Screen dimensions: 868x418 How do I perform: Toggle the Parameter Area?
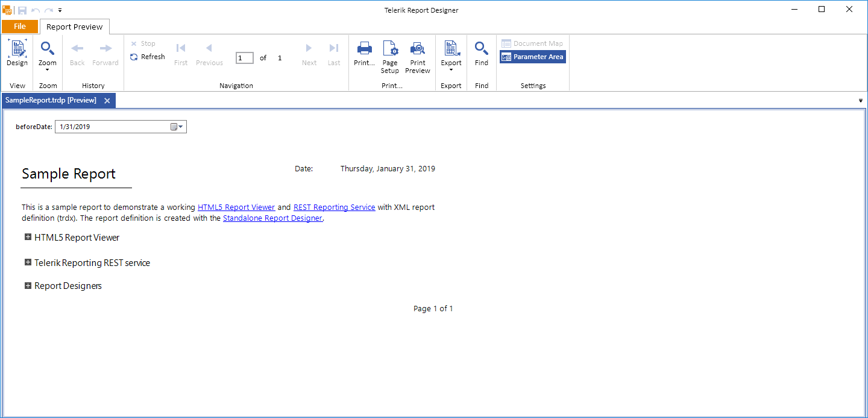533,57
